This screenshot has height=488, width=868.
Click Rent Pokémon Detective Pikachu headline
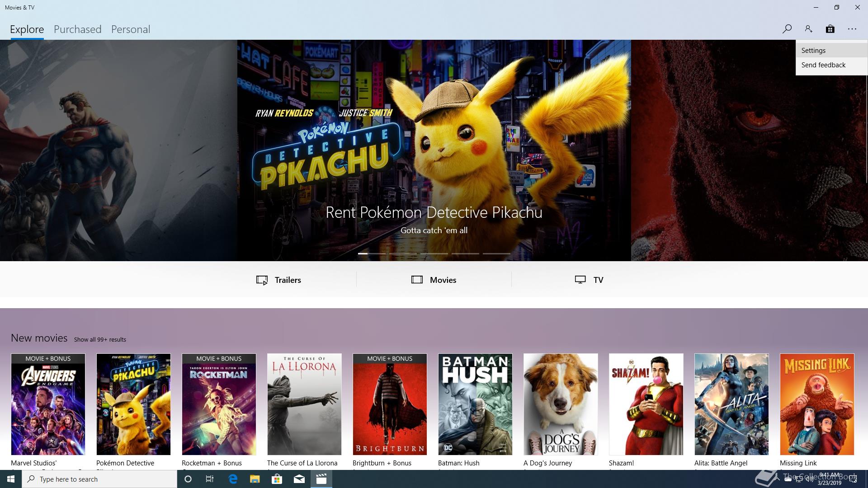point(434,212)
